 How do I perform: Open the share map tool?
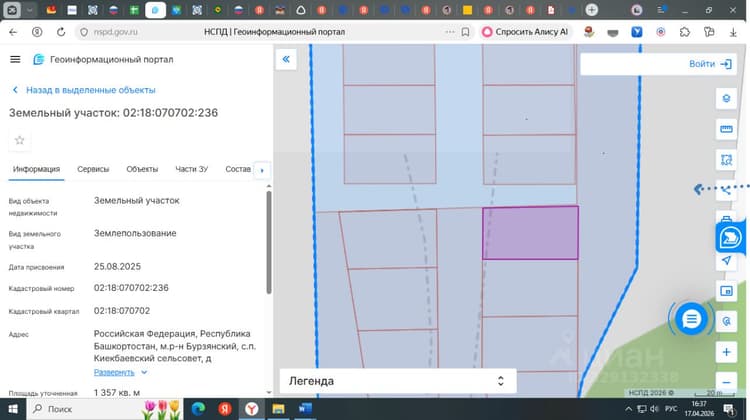[x=726, y=190]
